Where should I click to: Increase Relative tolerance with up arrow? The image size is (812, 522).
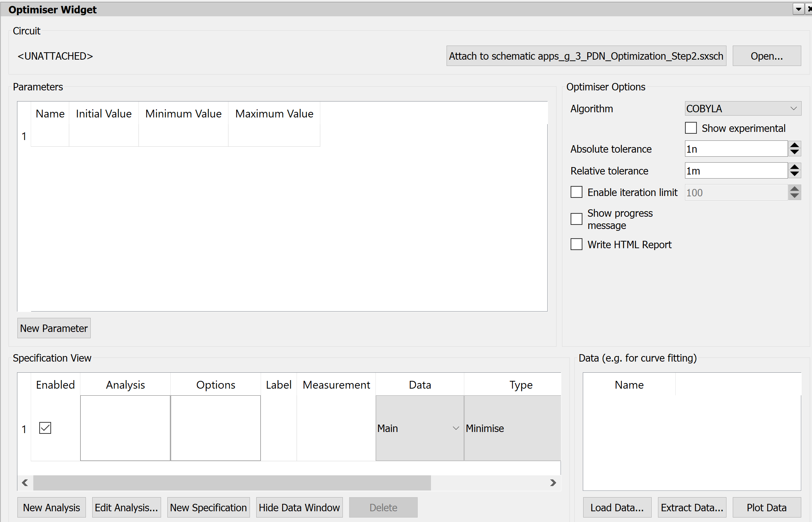794,167
